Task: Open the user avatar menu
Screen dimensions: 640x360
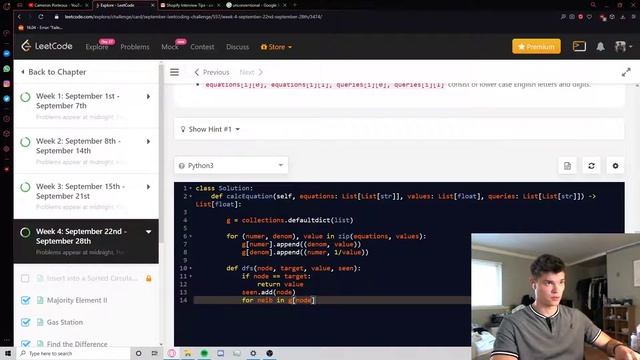Action: (x=623, y=47)
